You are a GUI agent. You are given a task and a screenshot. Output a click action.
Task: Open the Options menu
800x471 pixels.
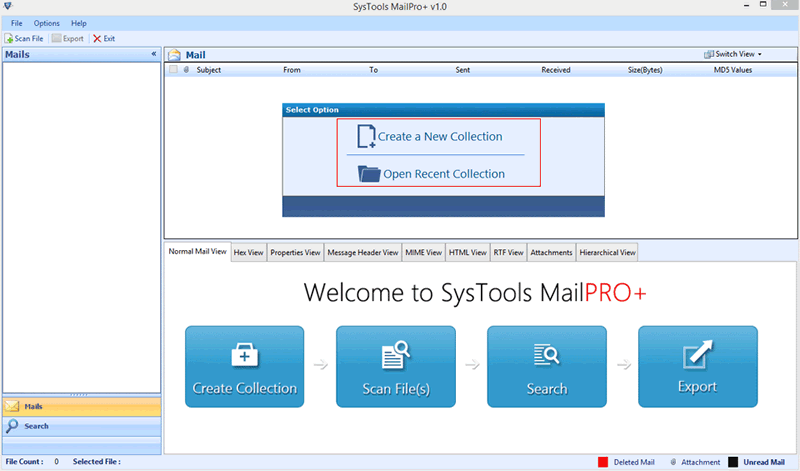point(46,23)
